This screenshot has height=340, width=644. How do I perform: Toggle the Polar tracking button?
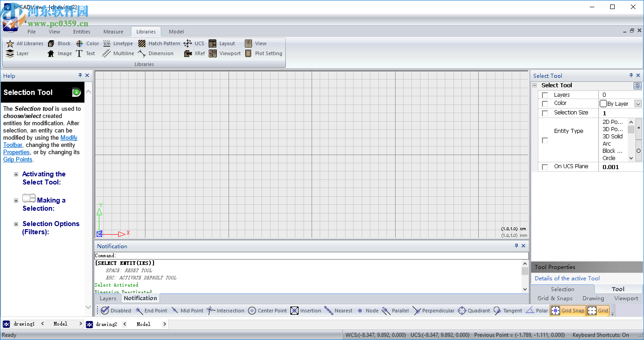537,311
